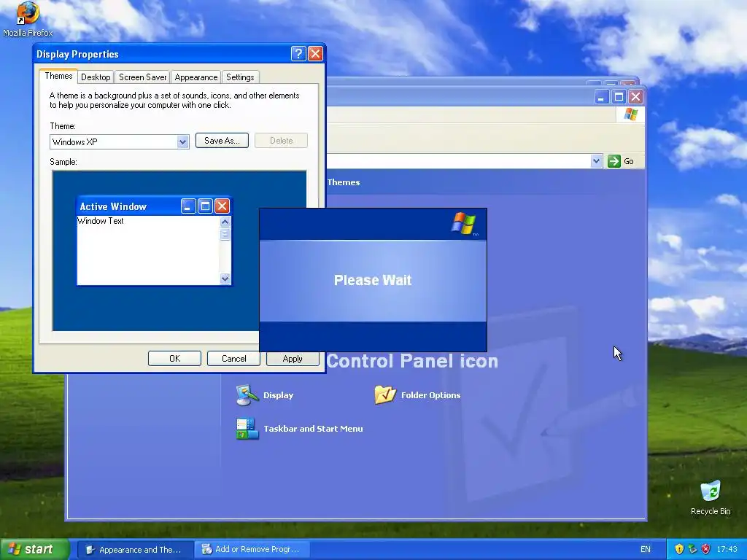
Task: Switch to the Desktop tab
Action: click(96, 77)
